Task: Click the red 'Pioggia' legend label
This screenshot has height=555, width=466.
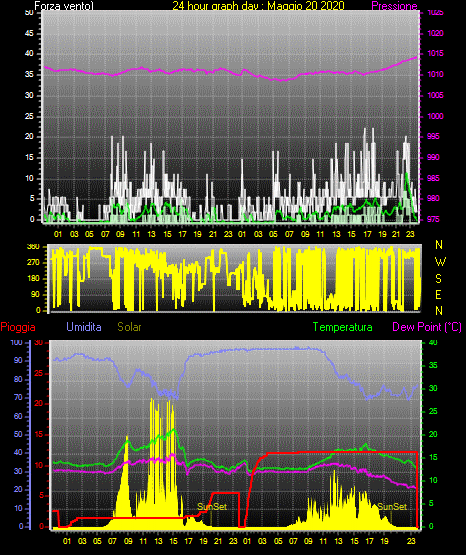Action: (x=18, y=327)
